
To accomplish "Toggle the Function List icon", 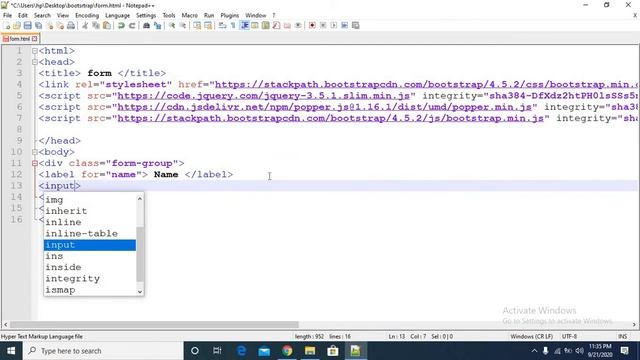I will tap(276, 25).
